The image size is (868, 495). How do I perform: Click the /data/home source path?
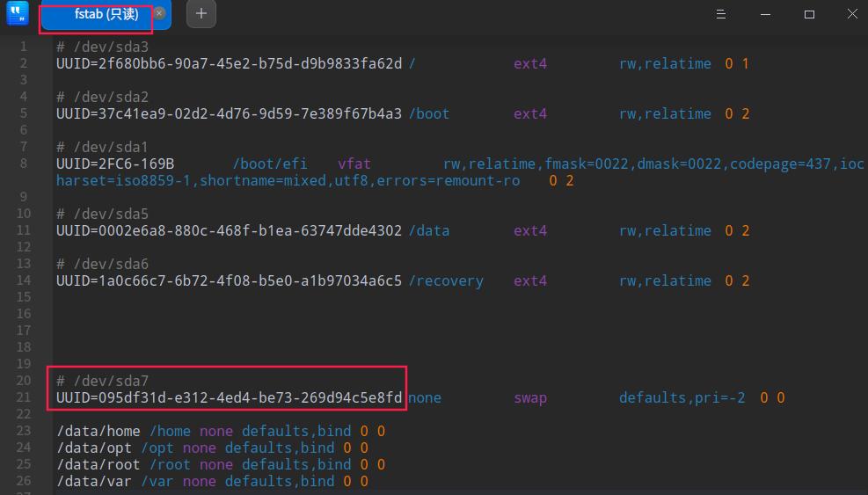click(x=98, y=431)
